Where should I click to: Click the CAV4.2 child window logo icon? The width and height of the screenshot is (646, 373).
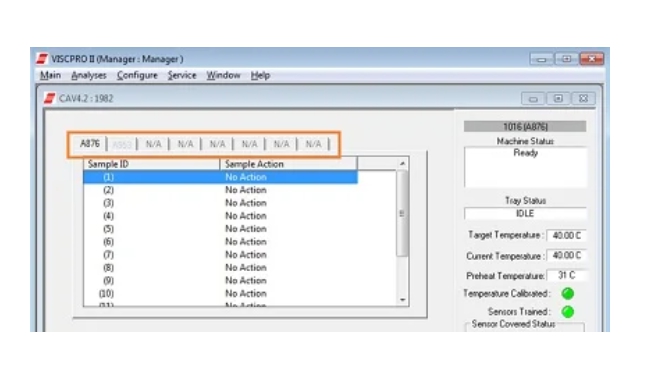tap(50, 99)
